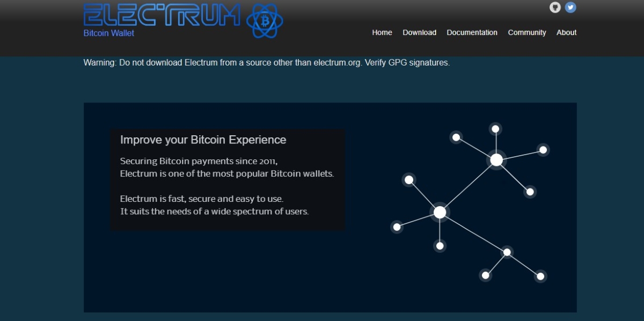Navigate to the Community page

pyautogui.click(x=527, y=32)
